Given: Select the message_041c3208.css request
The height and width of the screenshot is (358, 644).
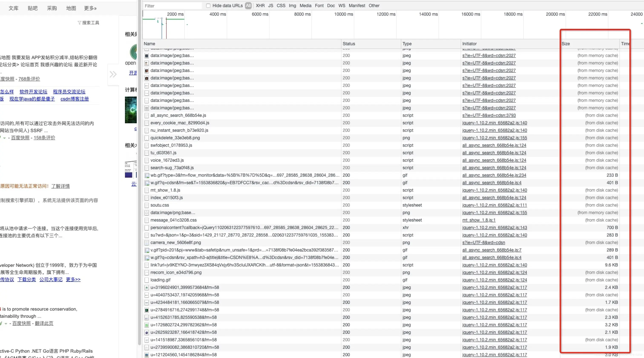Looking at the screenshot, I should coord(173,220).
